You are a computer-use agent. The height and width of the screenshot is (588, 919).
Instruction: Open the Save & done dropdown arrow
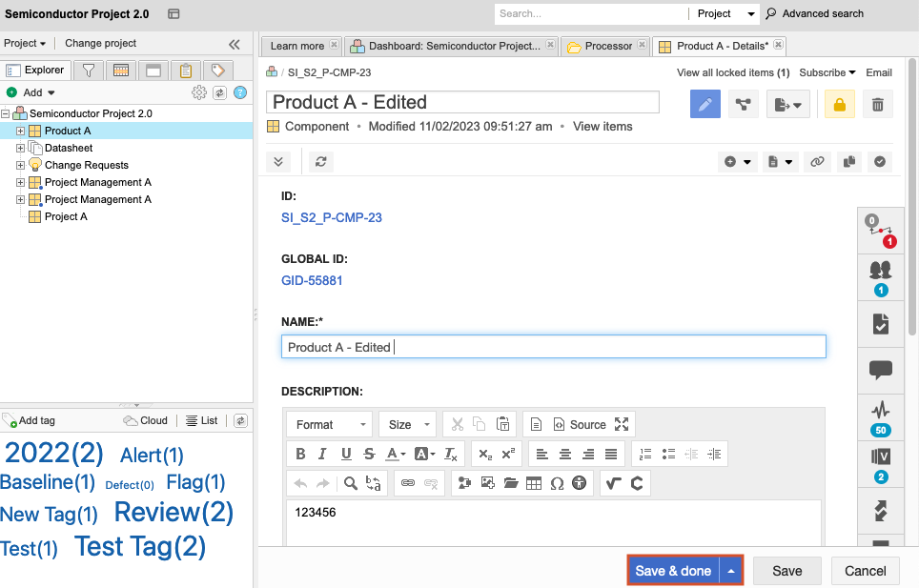[x=731, y=571]
